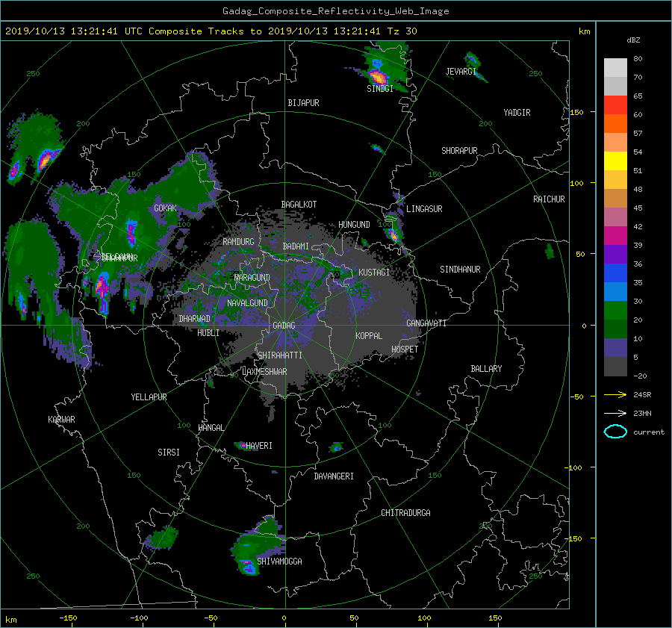This screenshot has width=672, height=628.
Task: Click the KUSTAGI city label
Action: [x=374, y=273]
